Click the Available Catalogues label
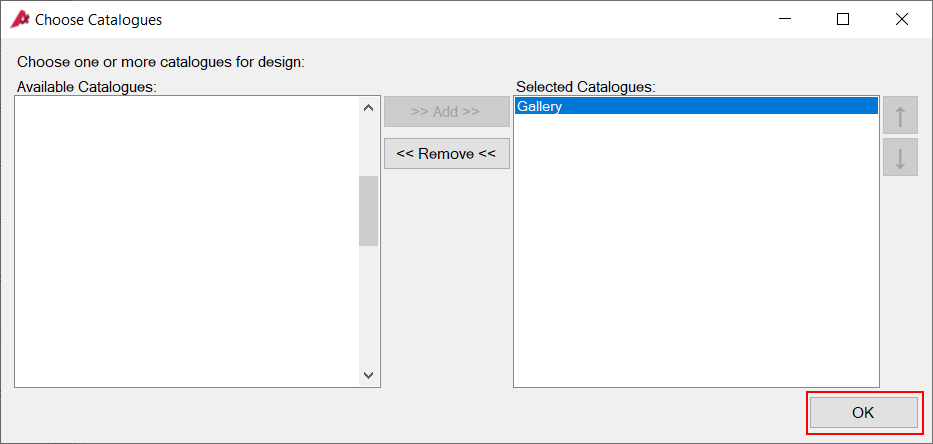The image size is (933, 444). tap(87, 87)
